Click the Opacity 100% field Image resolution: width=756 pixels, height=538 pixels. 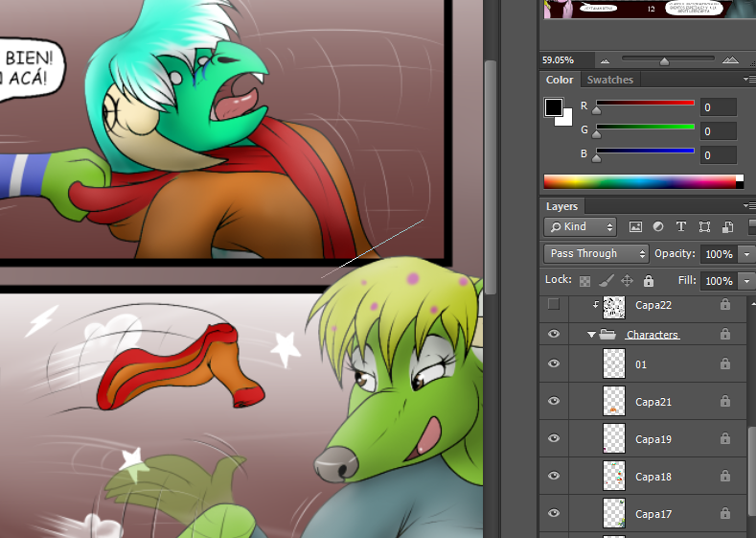[x=719, y=254]
